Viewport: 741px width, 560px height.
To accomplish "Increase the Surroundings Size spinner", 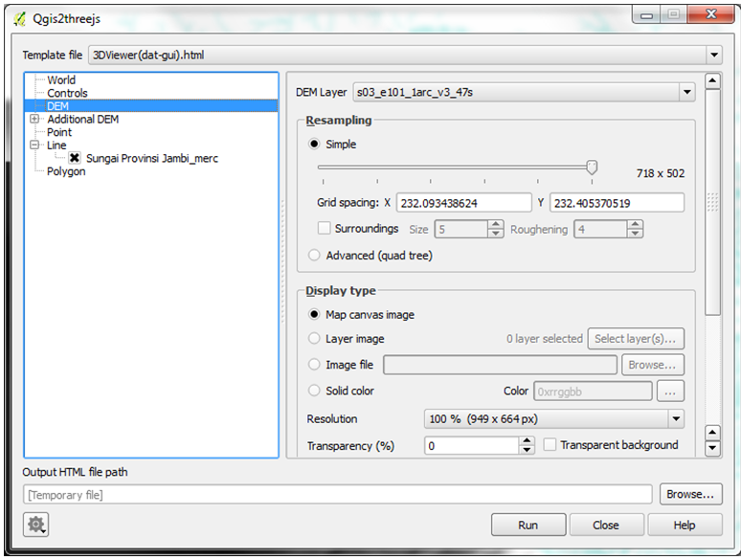I will (x=495, y=225).
